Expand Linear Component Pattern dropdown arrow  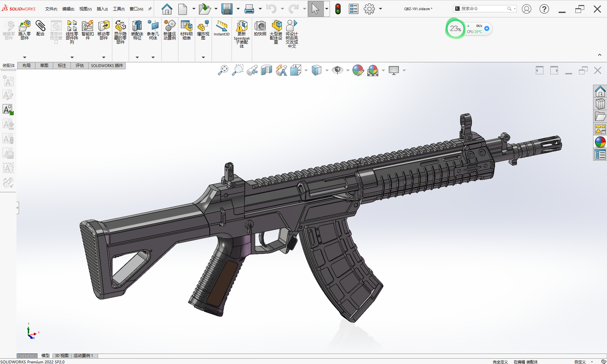coord(72,57)
